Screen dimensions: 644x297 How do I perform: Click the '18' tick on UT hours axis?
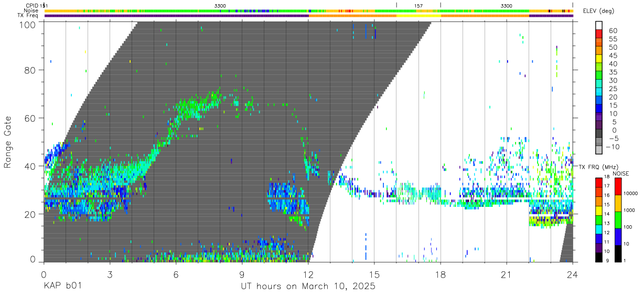click(441, 274)
